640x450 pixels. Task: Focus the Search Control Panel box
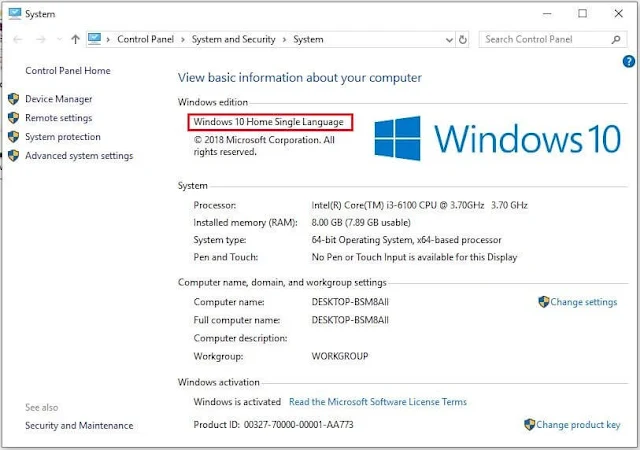[x=553, y=39]
